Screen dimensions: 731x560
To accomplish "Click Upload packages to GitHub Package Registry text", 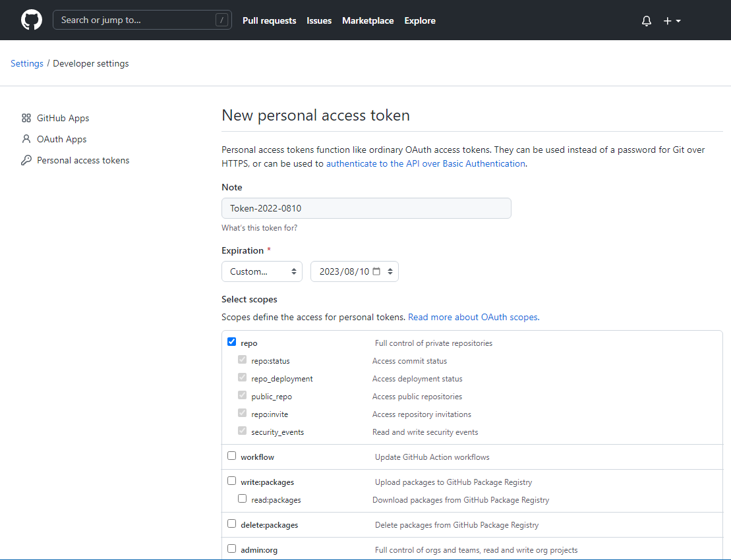I will (453, 482).
